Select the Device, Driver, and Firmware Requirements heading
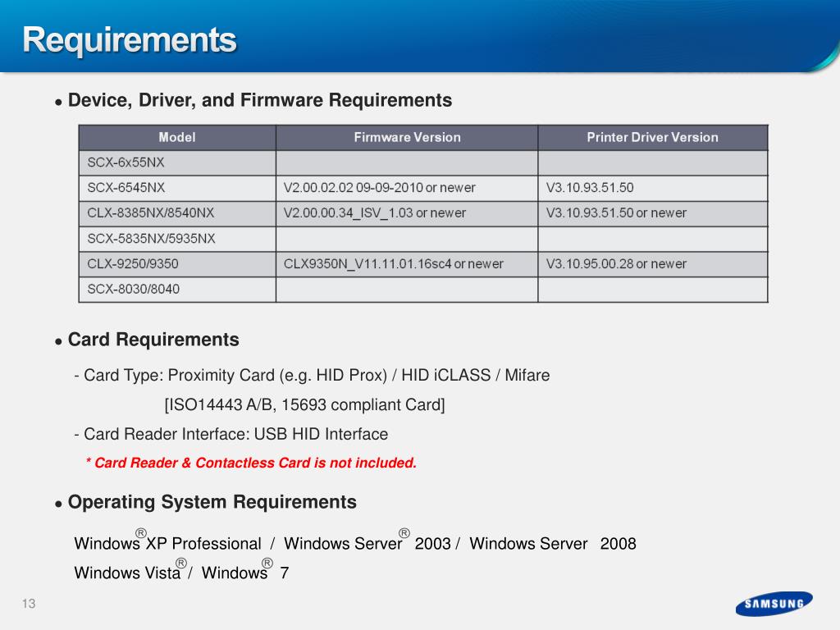The width and height of the screenshot is (840, 630). coord(260,100)
